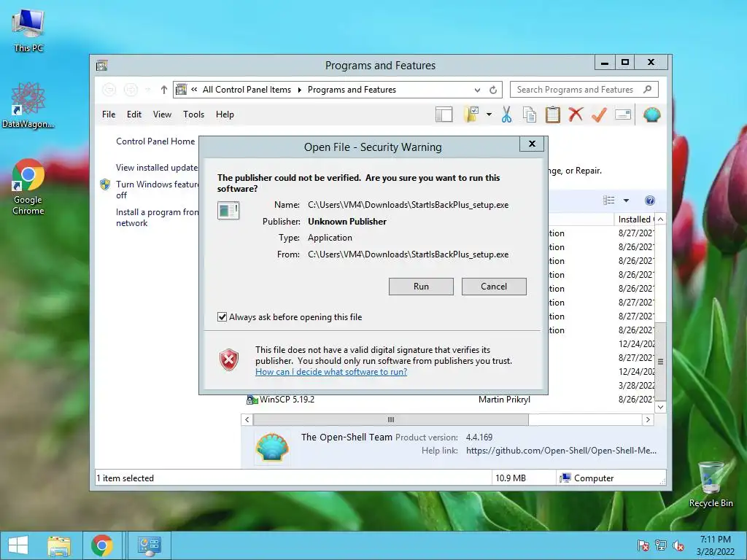Screen dimensions: 747x560
Task: Close the Security Warning dialog
Action: click(532, 144)
